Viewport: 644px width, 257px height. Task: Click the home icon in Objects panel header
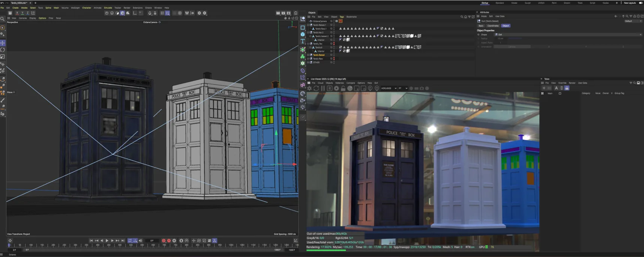pos(465,17)
